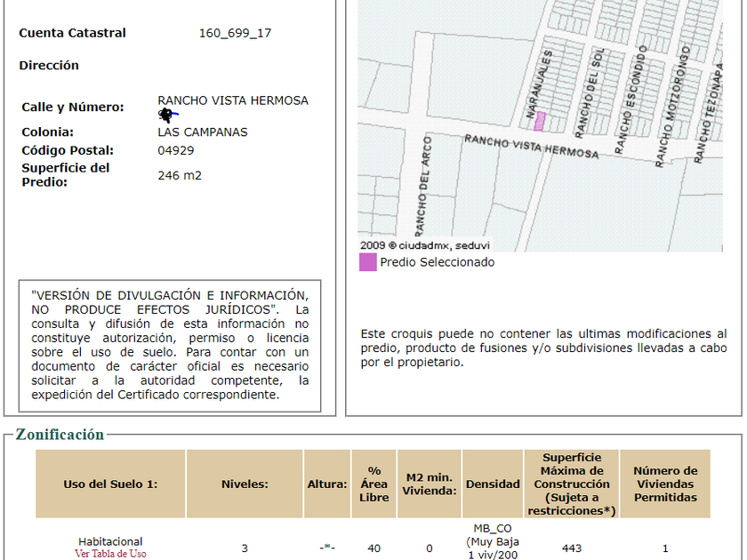This screenshot has width=747, height=560.
Task: Click the Cuenta Catastral label
Action: [72, 33]
